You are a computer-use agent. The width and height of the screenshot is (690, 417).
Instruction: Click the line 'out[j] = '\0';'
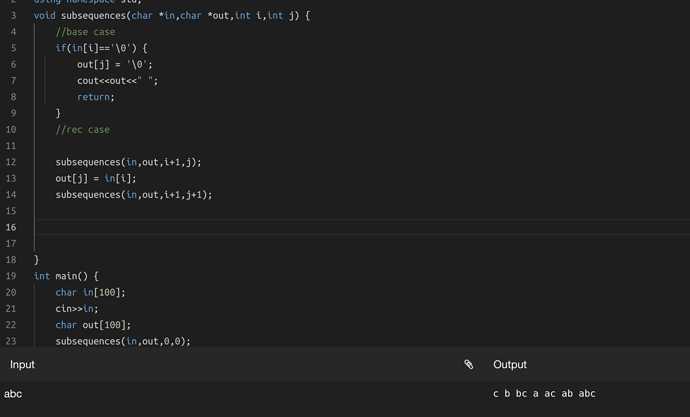click(x=115, y=65)
